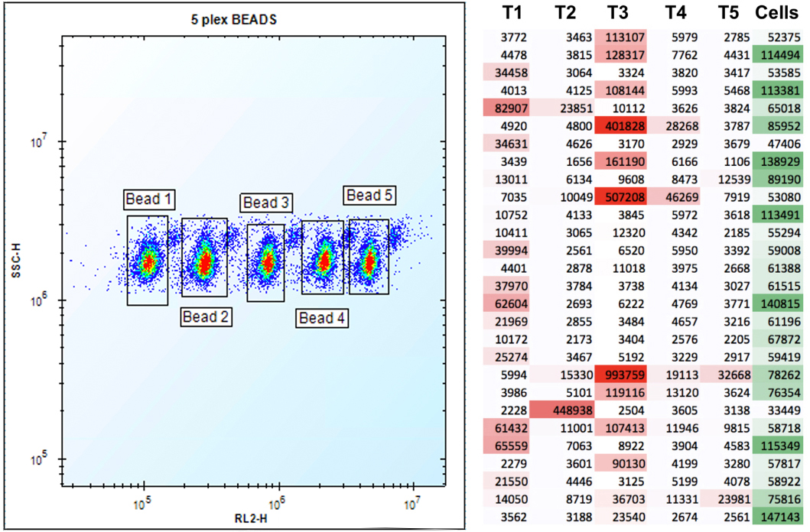Click the T5 column header
Image resolution: width=810 pixels, height=532 pixels.
point(729,12)
